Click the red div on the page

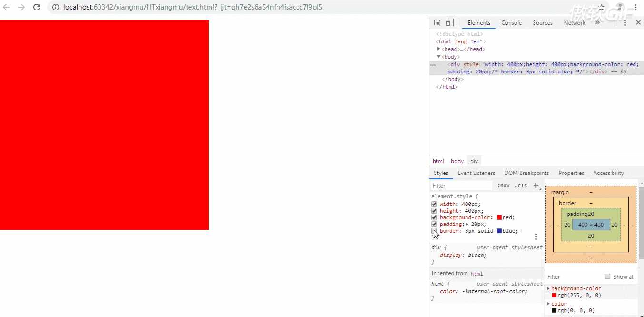point(104,125)
